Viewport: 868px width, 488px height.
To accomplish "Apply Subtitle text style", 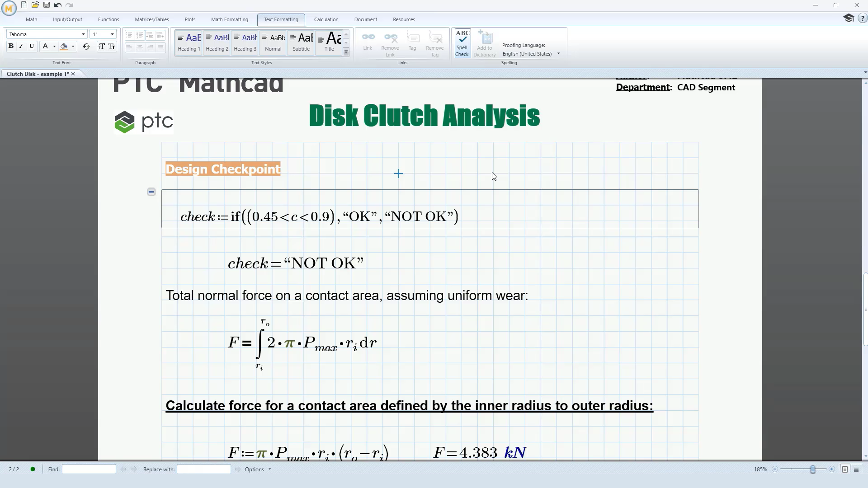I will coord(301,42).
